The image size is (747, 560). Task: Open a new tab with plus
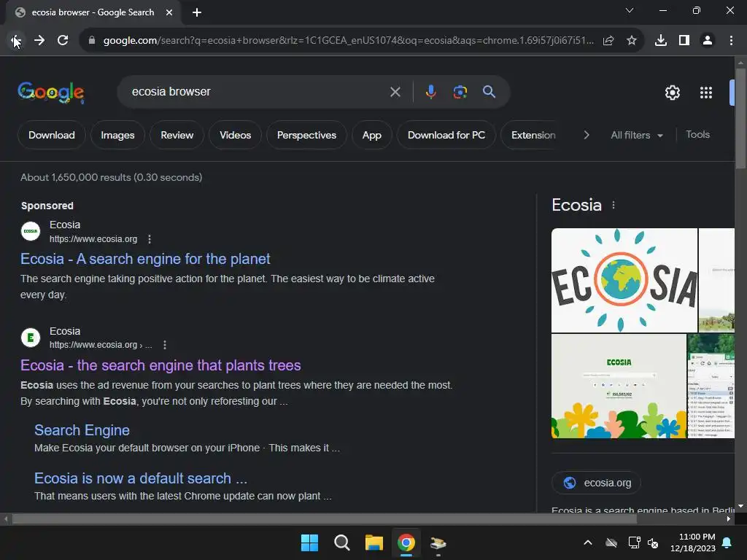pos(197,12)
